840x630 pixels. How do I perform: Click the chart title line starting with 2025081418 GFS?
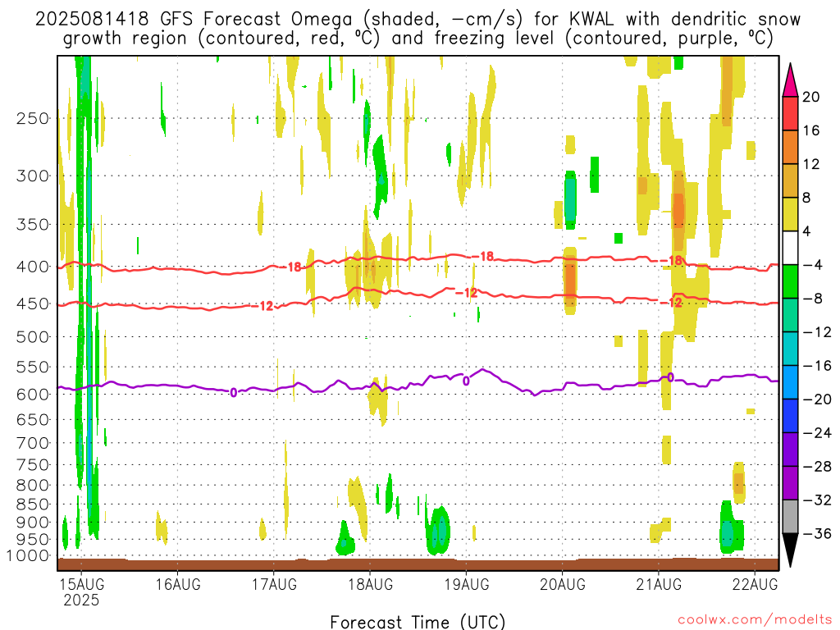click(418, 20)
